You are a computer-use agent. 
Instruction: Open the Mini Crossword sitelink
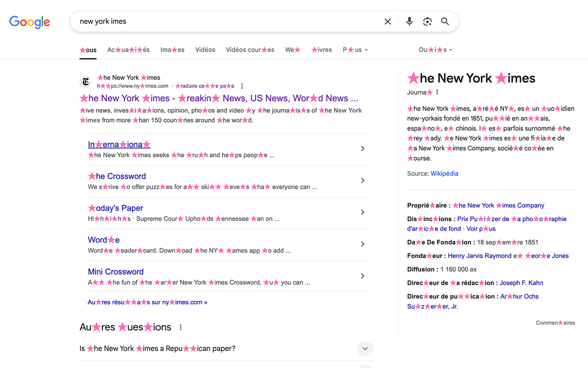(x=116, y=271)
